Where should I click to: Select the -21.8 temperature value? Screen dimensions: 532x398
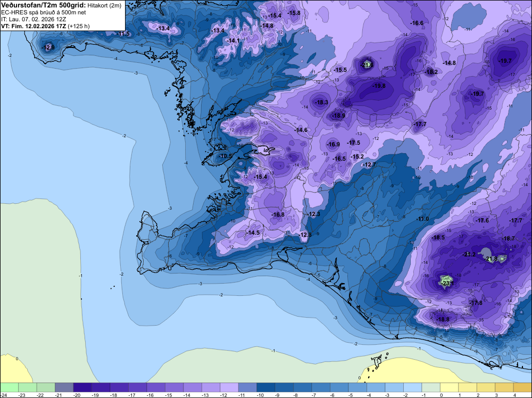492,259
